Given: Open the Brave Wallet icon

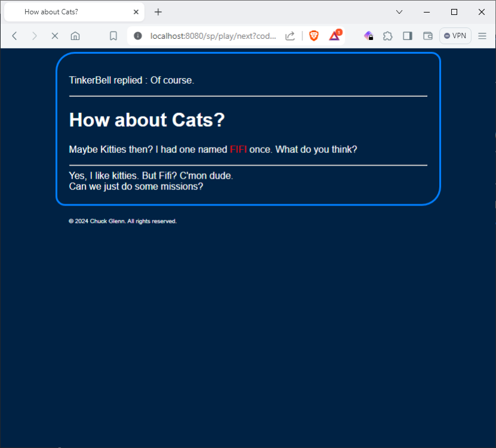Looking at the screenshot, I should [428, 36].
